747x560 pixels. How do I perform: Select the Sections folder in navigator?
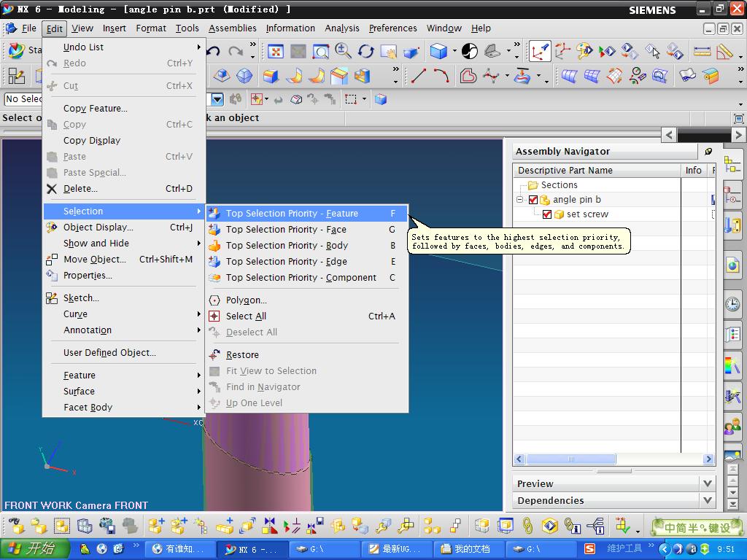point(553,184)
